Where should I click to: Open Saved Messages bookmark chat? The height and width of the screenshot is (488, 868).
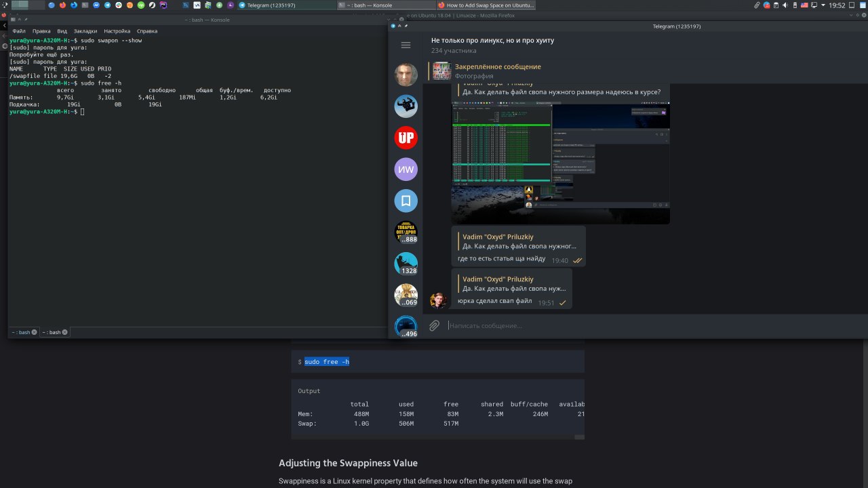406,201
